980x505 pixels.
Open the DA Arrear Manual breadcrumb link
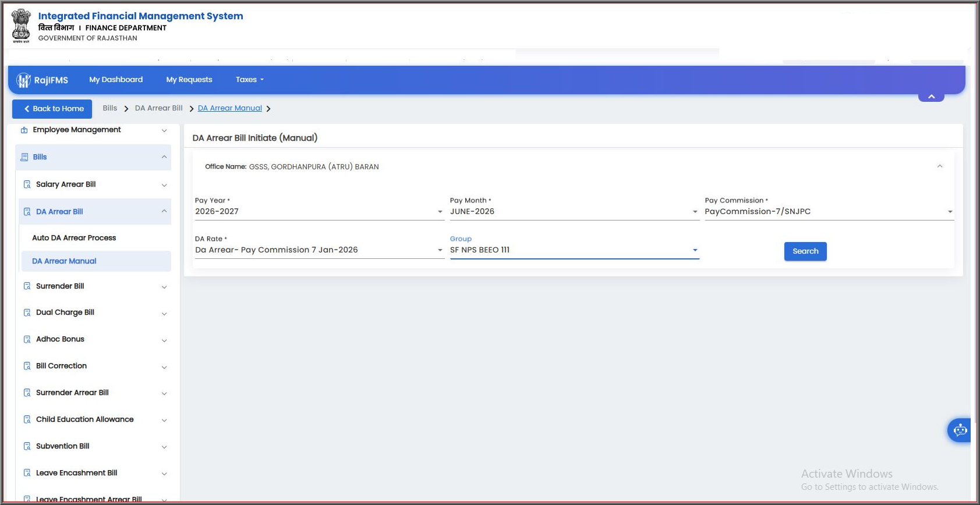(x=230, y=108)
